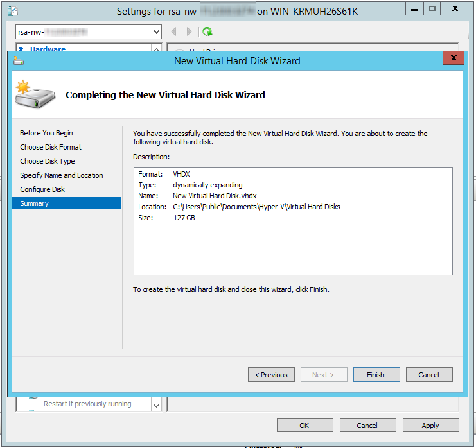This screenshot has height=448, width=476.
Task: Click the settings tree scroll up arrow
Action: tap(156, 49)
